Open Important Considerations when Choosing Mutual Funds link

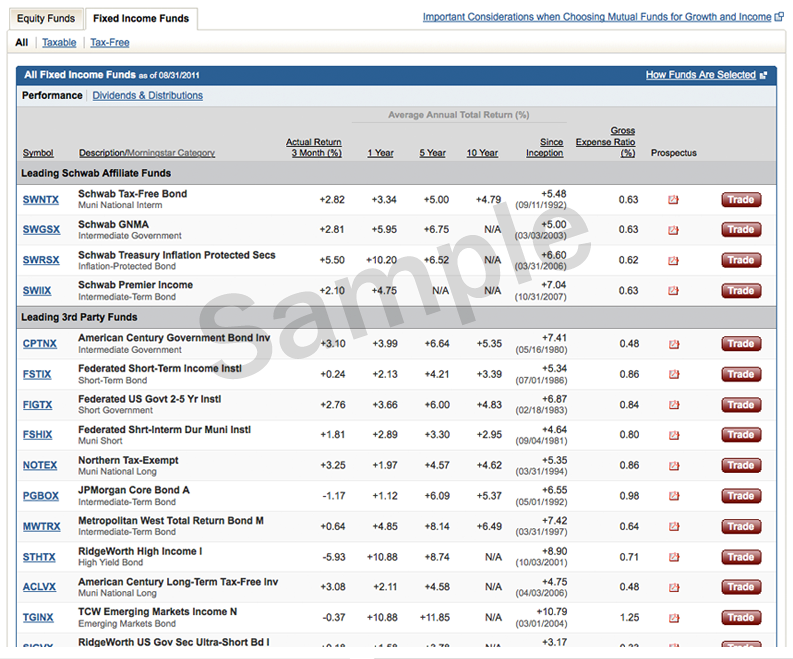pos(597,17)
